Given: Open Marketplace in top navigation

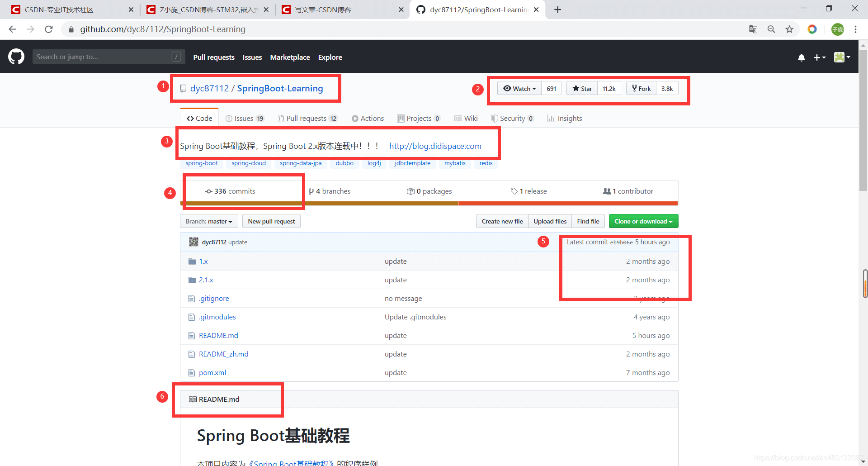Looking at the screenshot, I should click(x=290, y=57).
